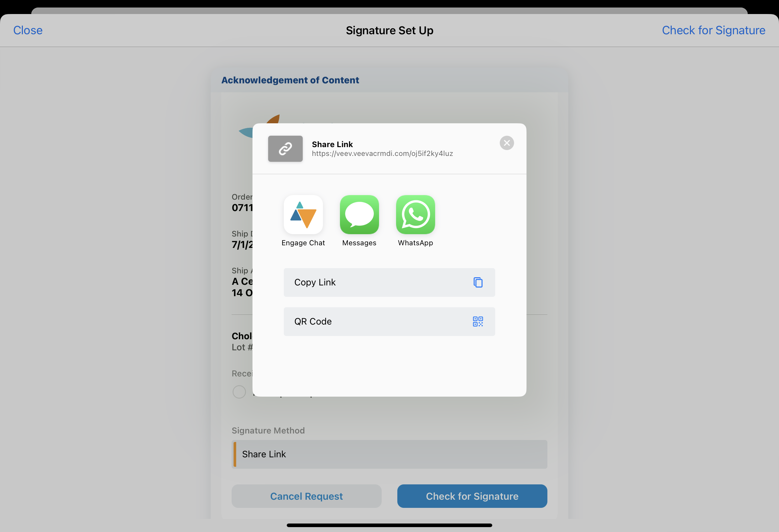779x532 pixels.
Task: Select the receipt radio button
Action: 239,391
